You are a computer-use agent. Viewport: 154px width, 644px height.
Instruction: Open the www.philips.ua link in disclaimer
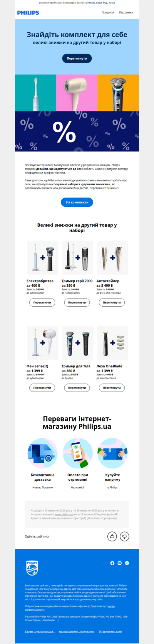point(64,514)
